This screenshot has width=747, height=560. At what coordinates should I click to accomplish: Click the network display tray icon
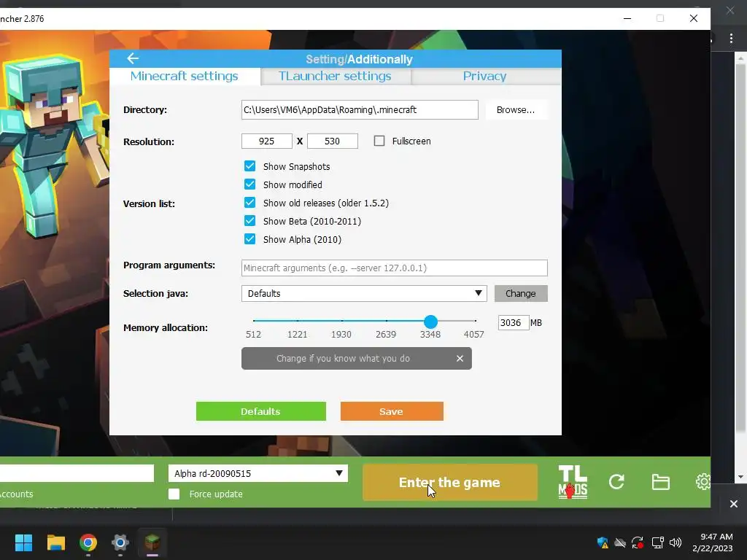(658, 542)
